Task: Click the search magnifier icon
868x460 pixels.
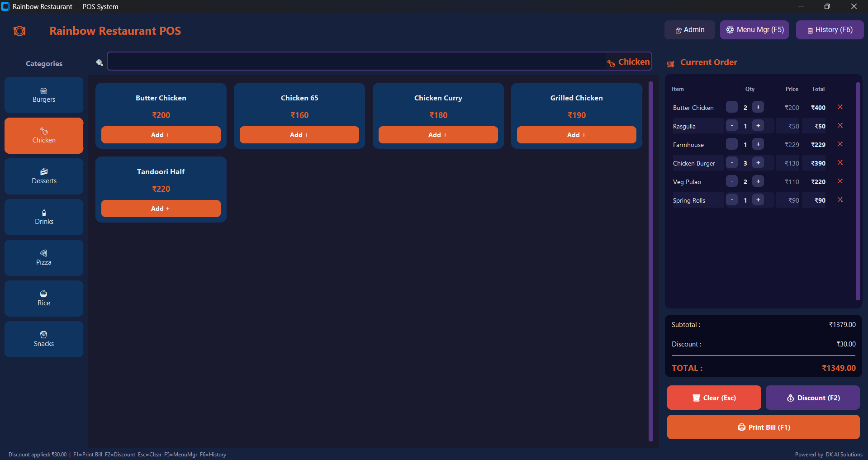Action: (x=99, y=62)
